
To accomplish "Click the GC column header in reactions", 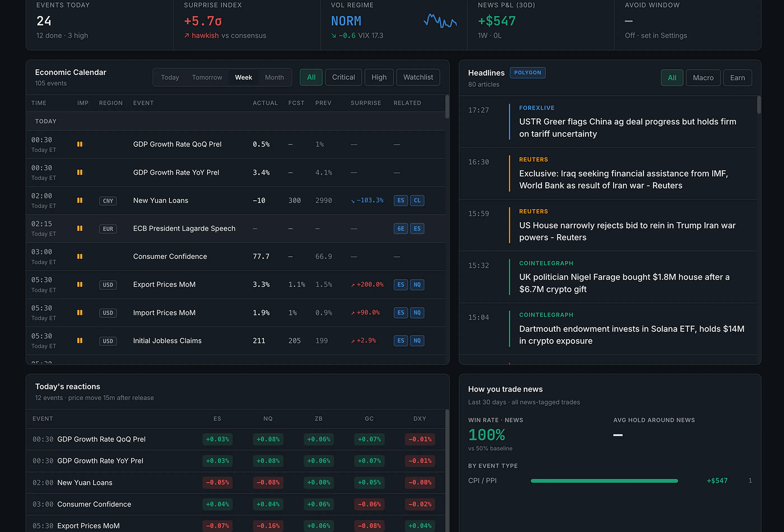I will tap(369, 419).
